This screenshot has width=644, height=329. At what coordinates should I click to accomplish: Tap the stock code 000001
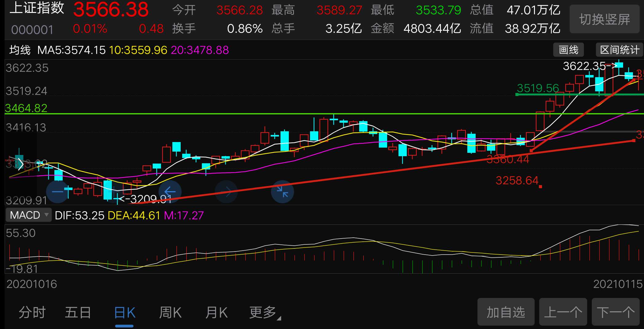pos(32,30)
